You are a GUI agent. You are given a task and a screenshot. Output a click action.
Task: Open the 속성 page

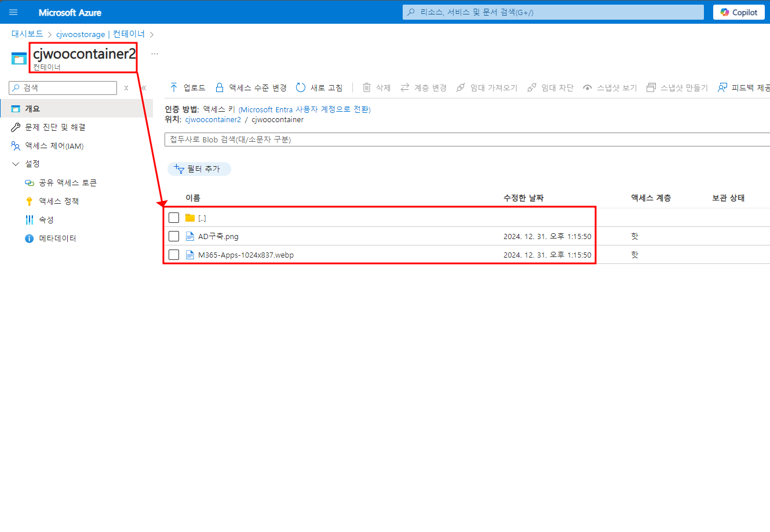pyautogui.click(x=46, y=220)
